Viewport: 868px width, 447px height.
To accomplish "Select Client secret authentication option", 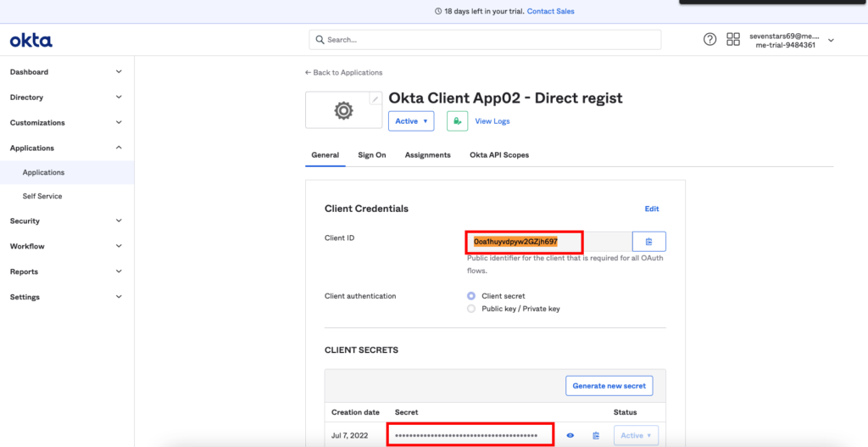I will 471,296.
